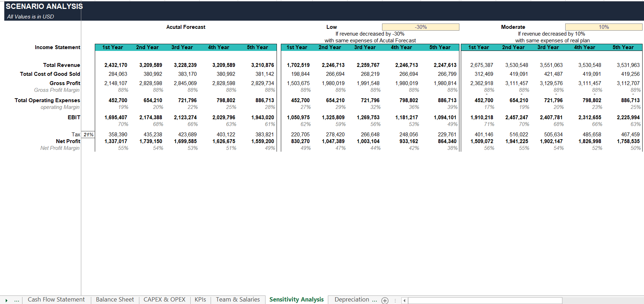Select cell with value 3,228,239

click(x=185, y=65)
